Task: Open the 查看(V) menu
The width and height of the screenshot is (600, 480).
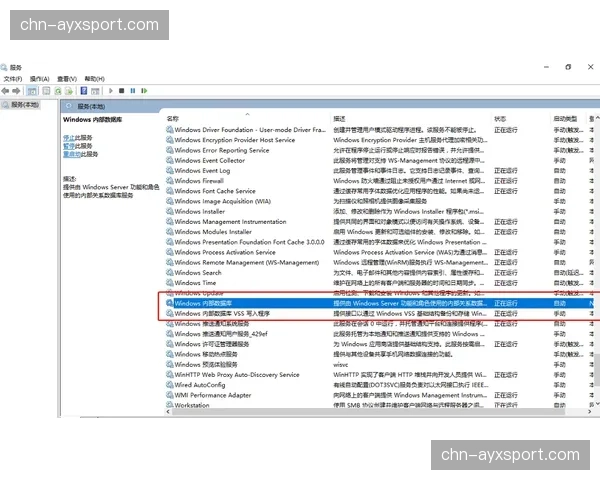Action: click(x=67, y=79)
